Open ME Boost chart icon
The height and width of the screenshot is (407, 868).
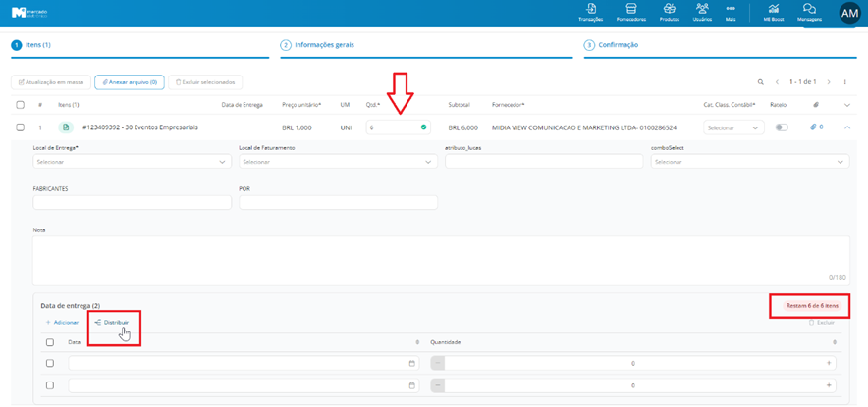[774, 8]
